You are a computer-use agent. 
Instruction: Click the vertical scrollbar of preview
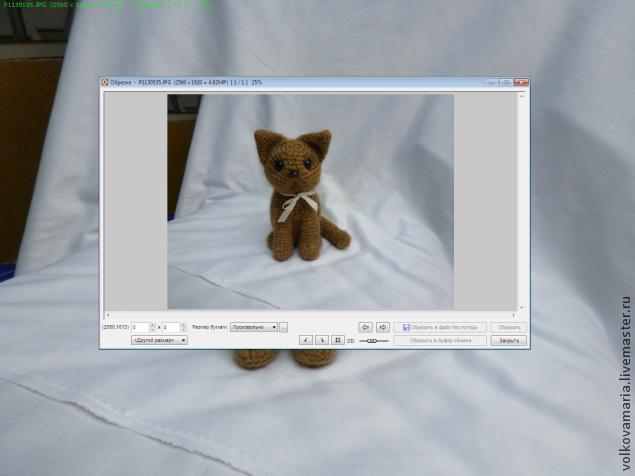522,200
